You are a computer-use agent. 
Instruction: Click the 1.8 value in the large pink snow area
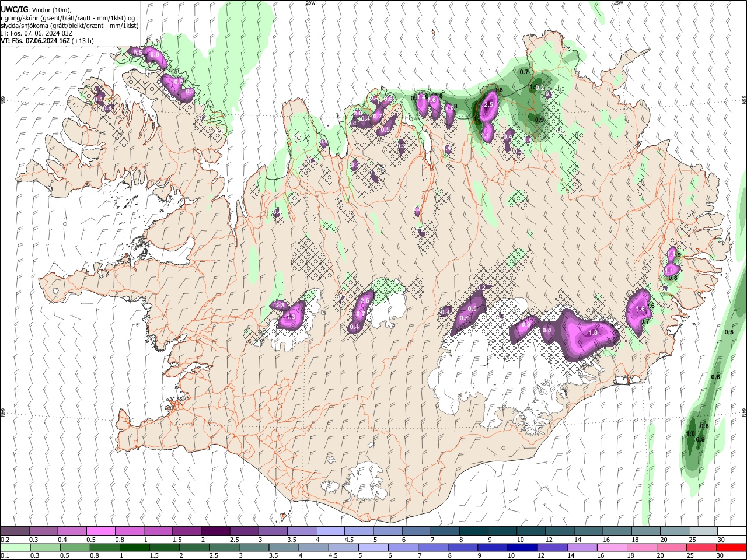(x=593, y=332)
